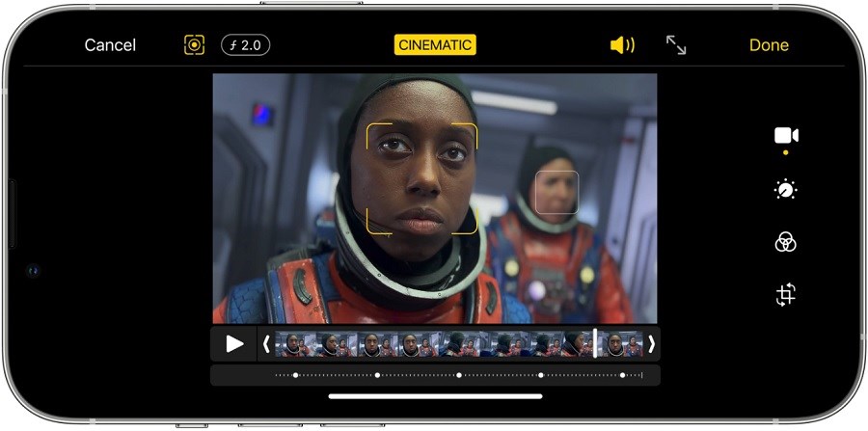Tap the last frame thumbnail in filmstrip
This screenshot has height=431, width=868.
[x=622, y=344]
